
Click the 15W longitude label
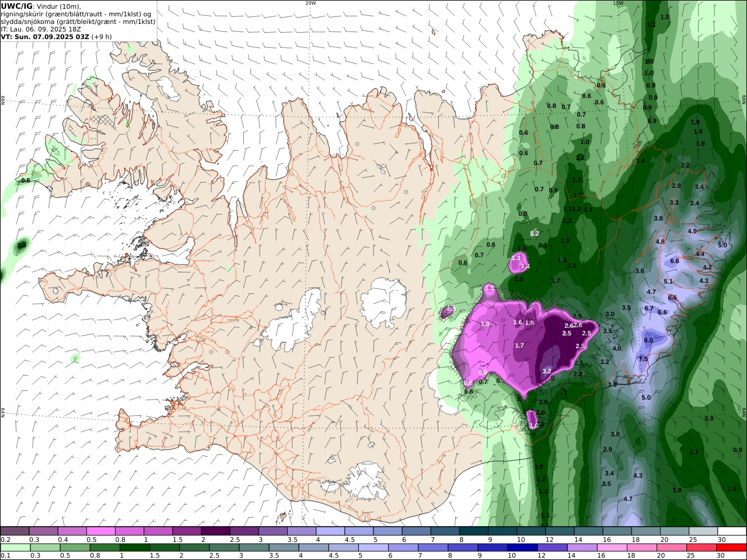[618, 3]
